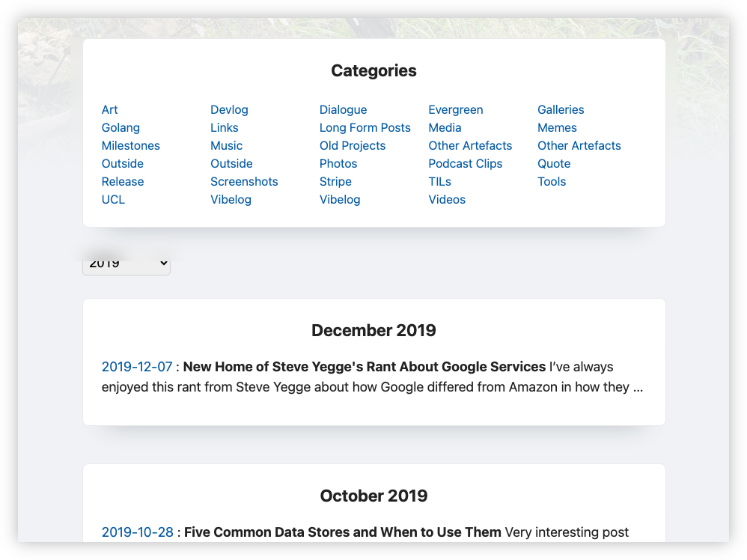This screenshot has height=560, width=747.
Task: Open Long Form Posts category
Action: [x=365, y=128]
